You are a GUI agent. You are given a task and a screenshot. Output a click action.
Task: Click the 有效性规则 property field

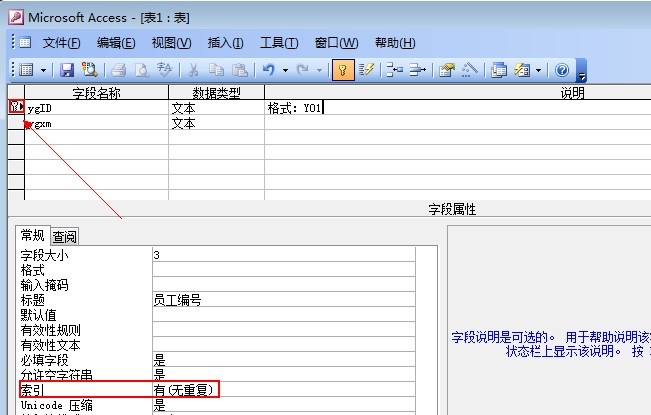(x=284, y=330)
